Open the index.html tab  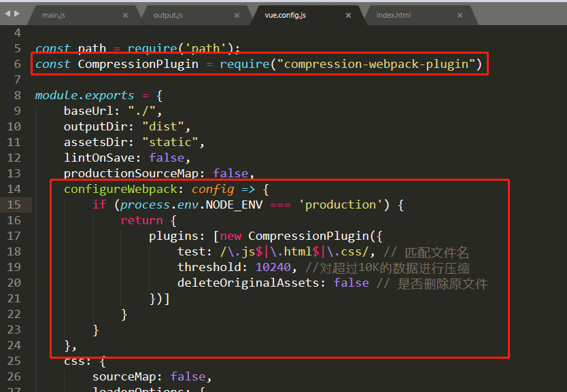[394, 15]
